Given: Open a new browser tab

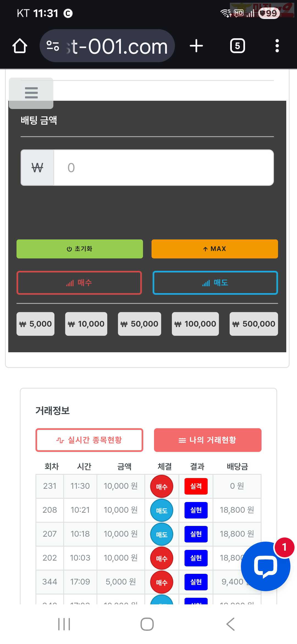Looking at the screenshot, I should point(196,46).
